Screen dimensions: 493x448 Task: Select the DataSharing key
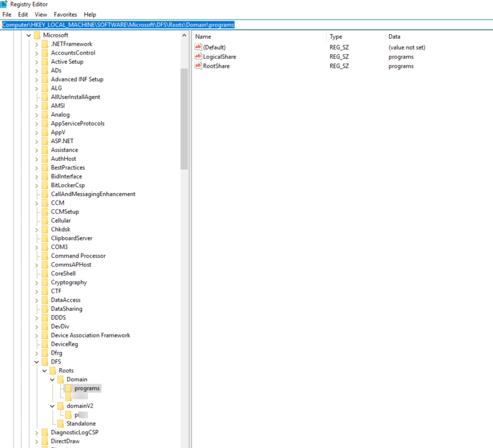(x=67, y=309)
